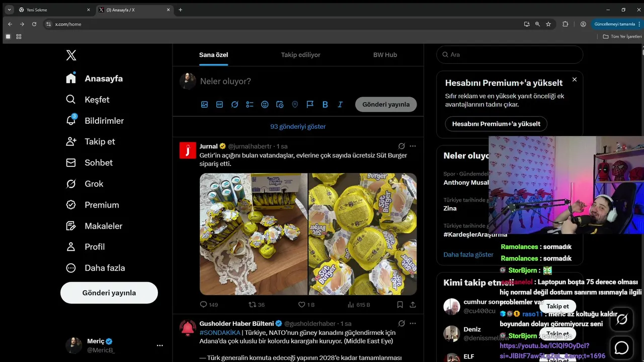Open browser extensions puzzle icon

coord(565,24)
